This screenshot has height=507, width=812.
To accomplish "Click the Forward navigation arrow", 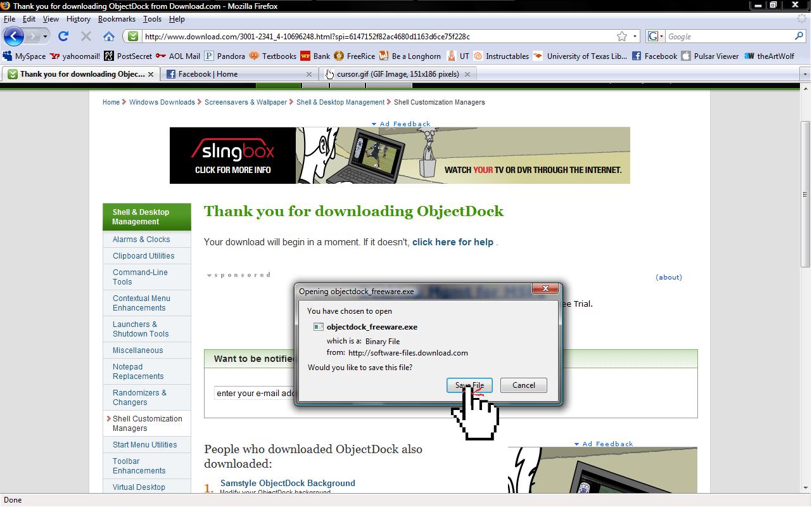I will [x=33, y=36].
